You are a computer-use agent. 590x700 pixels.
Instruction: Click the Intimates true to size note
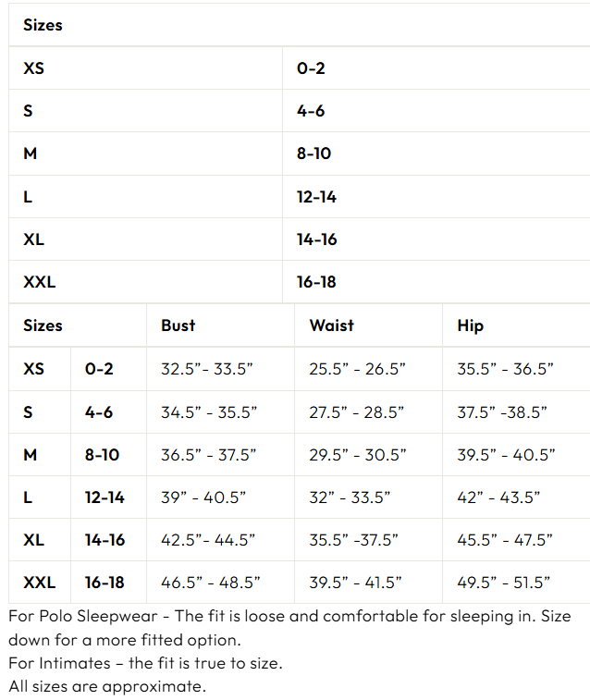[x=145, y=663]
